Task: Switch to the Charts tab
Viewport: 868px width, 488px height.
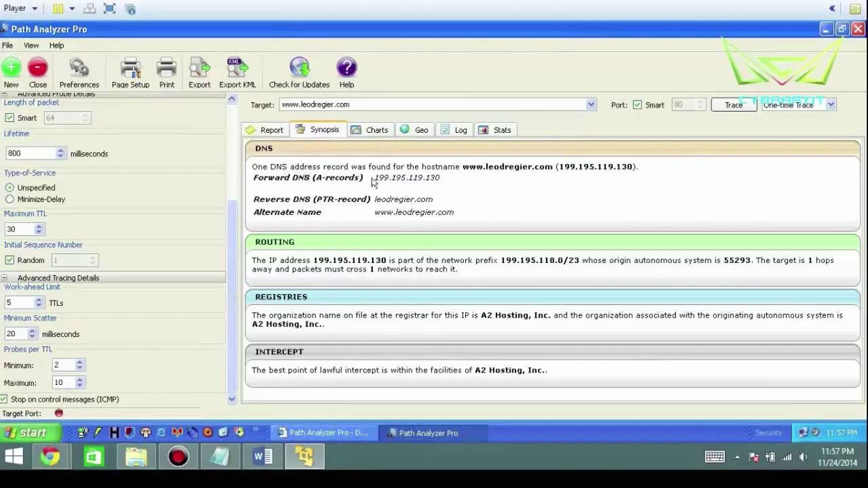Action: 370,129
